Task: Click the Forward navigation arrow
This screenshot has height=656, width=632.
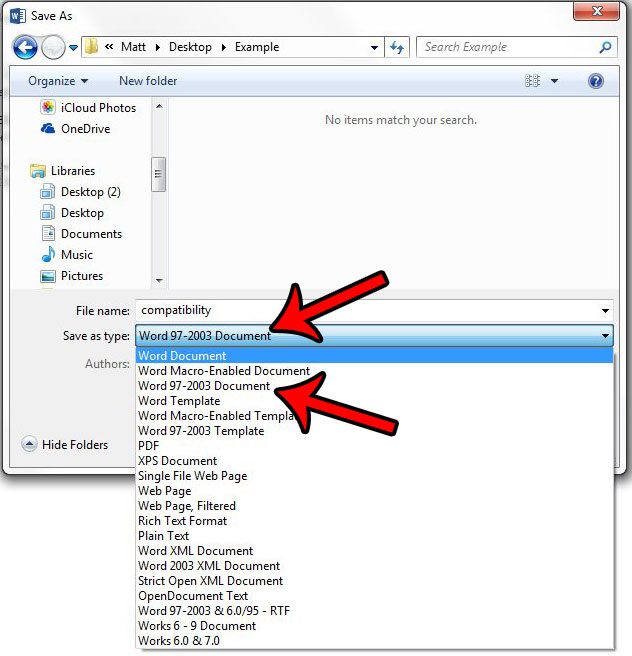Action: [x=54, y=47]
